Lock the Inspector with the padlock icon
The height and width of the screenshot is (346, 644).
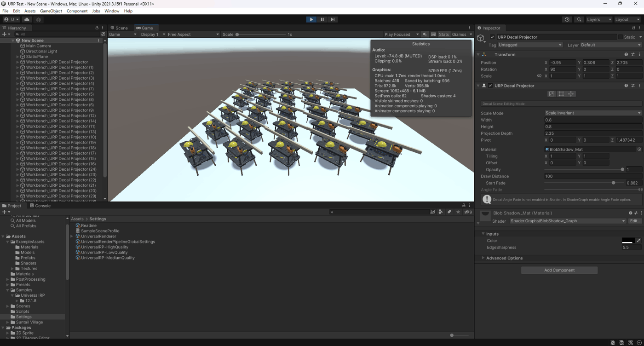(633, 28)
